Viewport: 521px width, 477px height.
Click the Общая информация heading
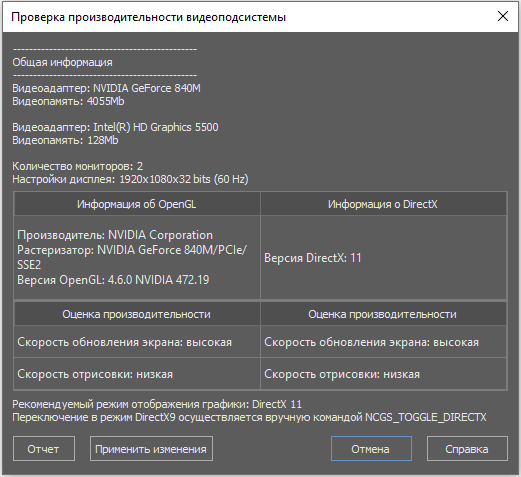click(x=62, y=62)
